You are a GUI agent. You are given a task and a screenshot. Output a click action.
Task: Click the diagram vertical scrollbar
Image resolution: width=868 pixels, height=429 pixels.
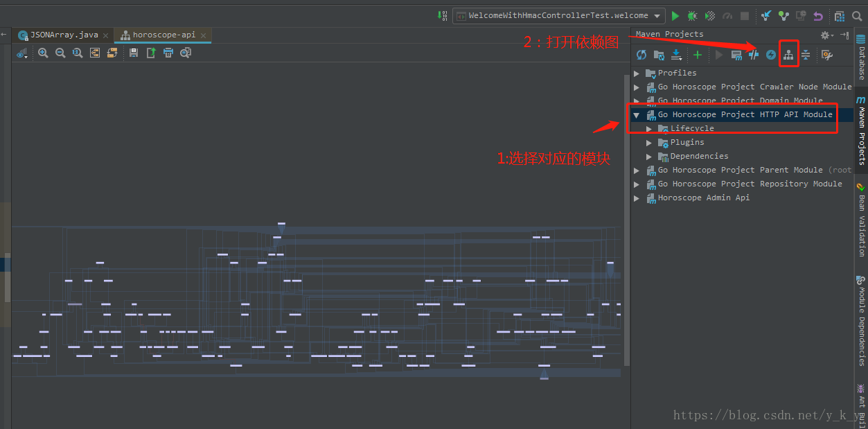[x=627, y=220]
